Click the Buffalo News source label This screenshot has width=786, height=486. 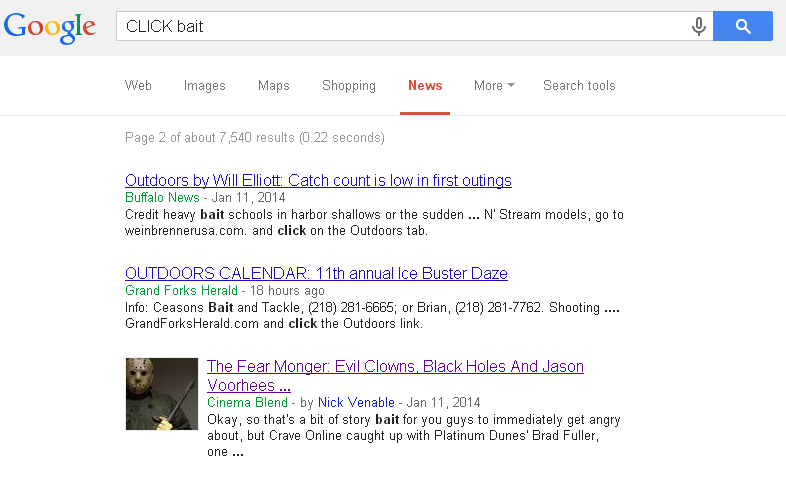tap(162, 198)
